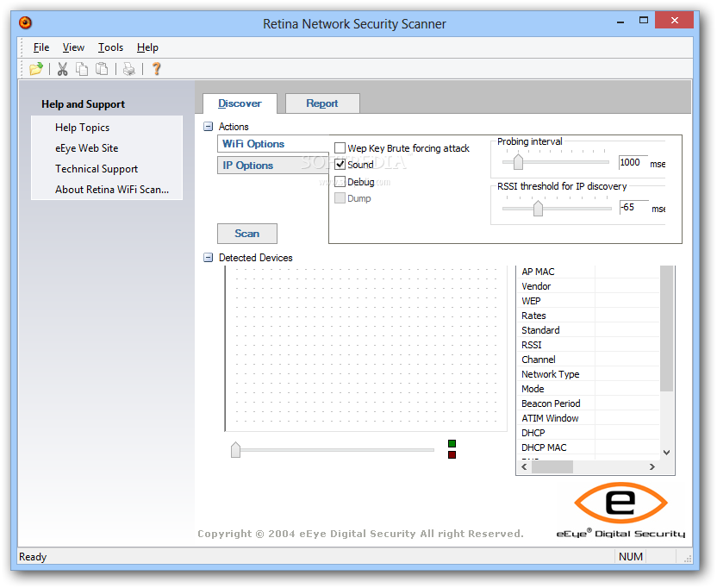
Task: Click the ATIM Window property row
Action: coord(588,418)
